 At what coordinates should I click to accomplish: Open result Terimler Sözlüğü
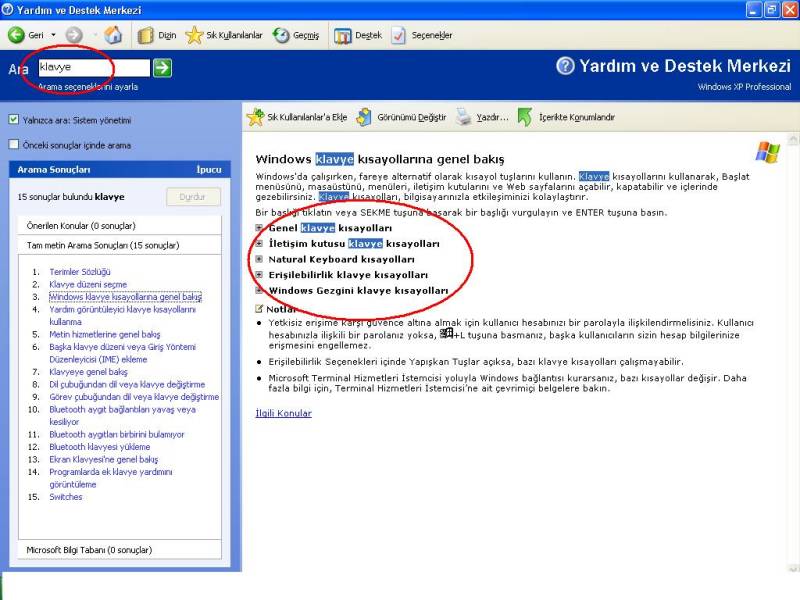click(x=80, y=271)
